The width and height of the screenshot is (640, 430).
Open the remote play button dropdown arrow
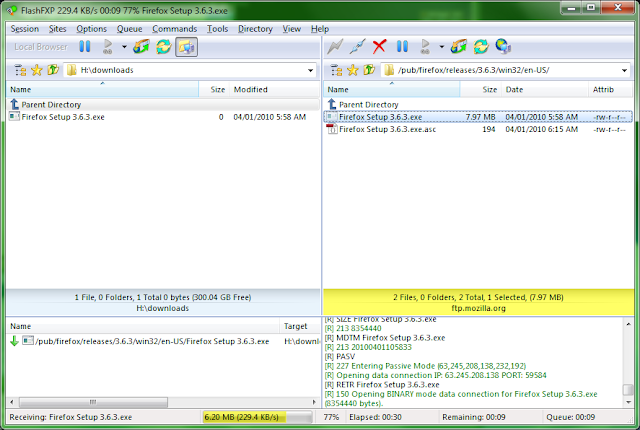click(442, 47)
